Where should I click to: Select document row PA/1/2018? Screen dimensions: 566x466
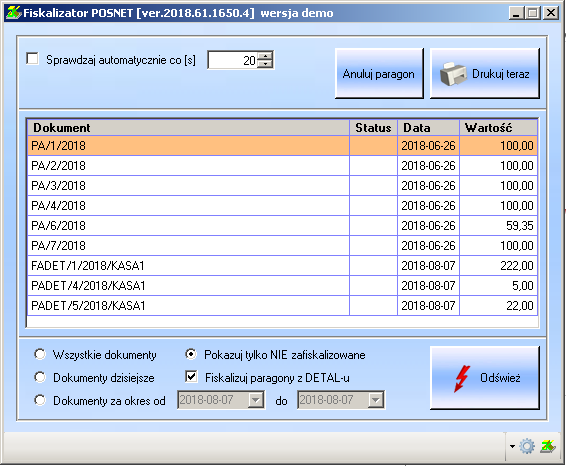tap(283, 146)
